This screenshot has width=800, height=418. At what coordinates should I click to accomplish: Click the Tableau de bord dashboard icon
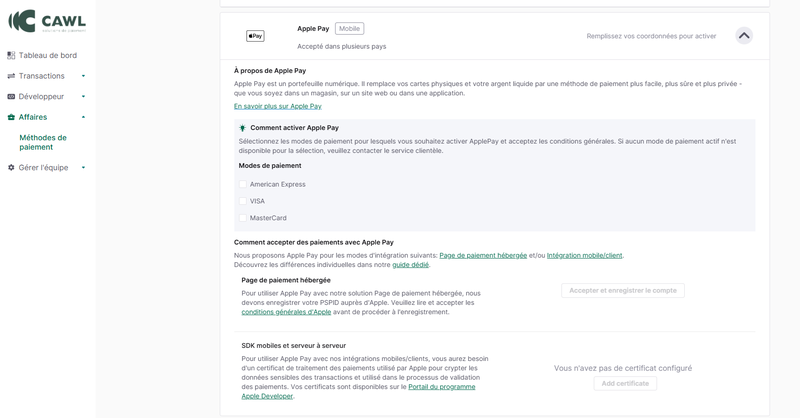pos(11,56)
